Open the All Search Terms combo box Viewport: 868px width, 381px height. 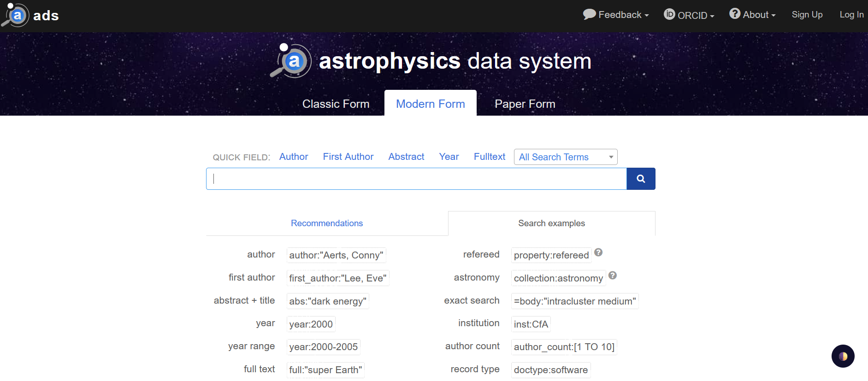[x=565, y=157]
